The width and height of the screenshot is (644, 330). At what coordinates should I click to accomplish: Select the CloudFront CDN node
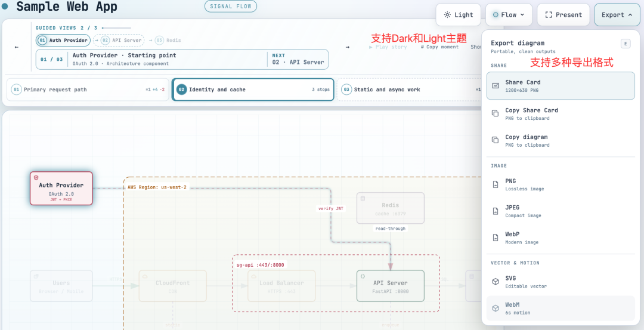(x=172, y=286)
